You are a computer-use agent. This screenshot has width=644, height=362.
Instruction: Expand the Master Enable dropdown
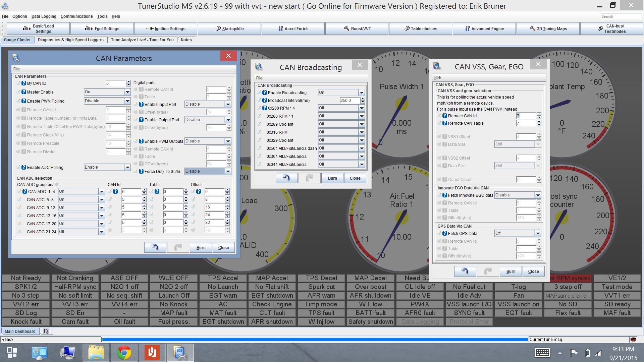pos(127,92)
